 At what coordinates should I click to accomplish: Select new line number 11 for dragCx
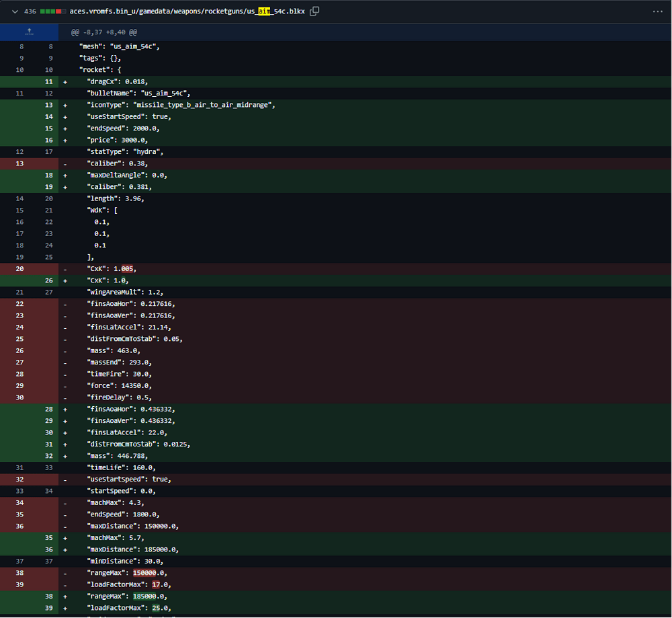click(49, 81)
